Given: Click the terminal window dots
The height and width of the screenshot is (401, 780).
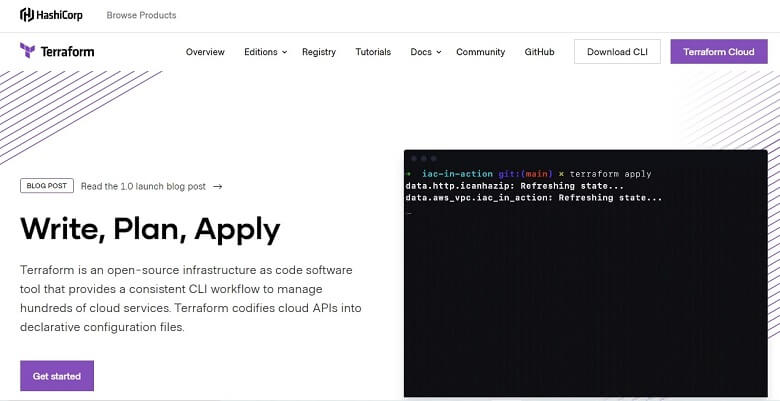Looking at the screenshot, I should [x=424, y=159].
